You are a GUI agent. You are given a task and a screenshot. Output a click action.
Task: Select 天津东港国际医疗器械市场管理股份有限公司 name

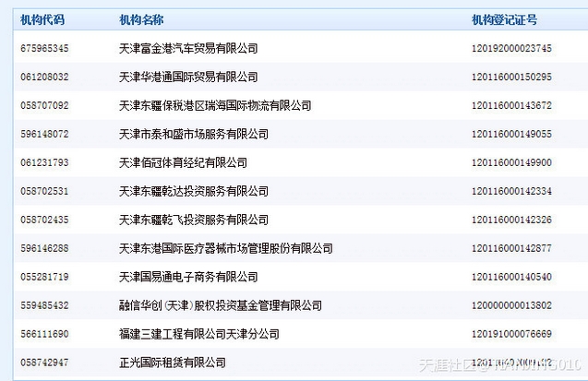click(x=226, y=248)
